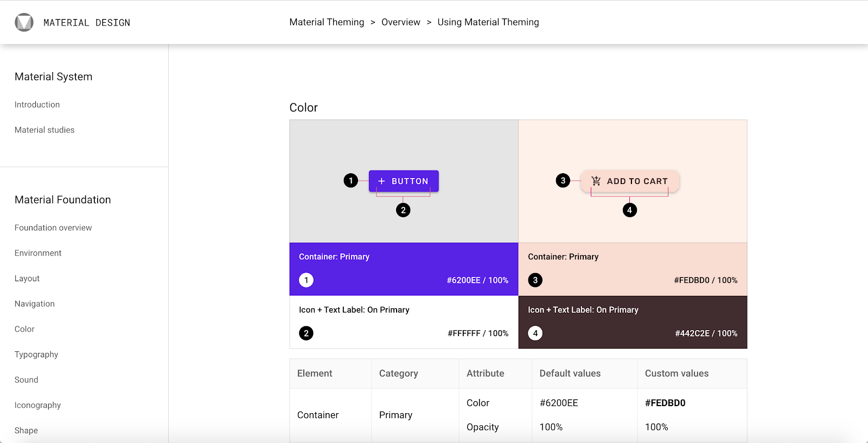Click the 100% under Default values in table
The height and width of the screenshot is (443, 868).
coord(551,427)
